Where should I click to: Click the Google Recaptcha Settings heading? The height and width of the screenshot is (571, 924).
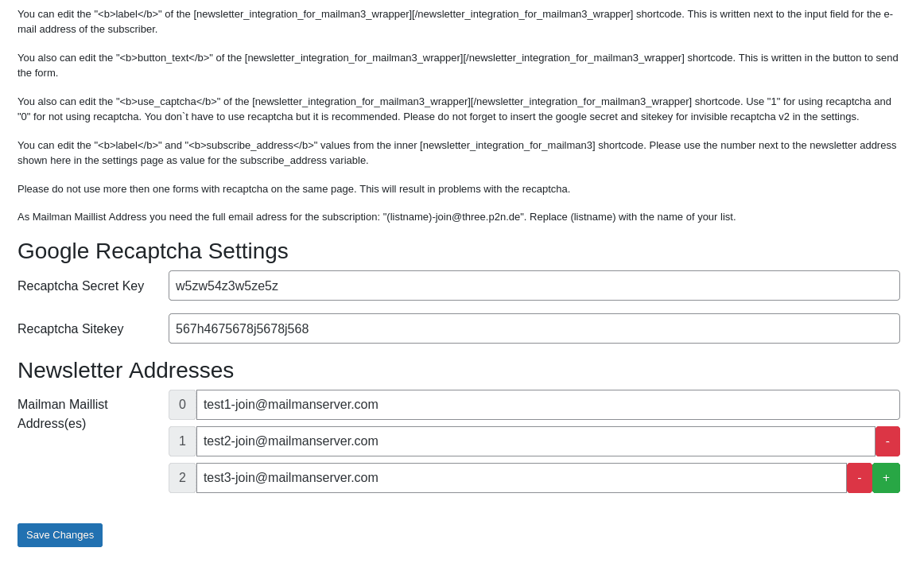pyautogui.click(x=153, y=251)
